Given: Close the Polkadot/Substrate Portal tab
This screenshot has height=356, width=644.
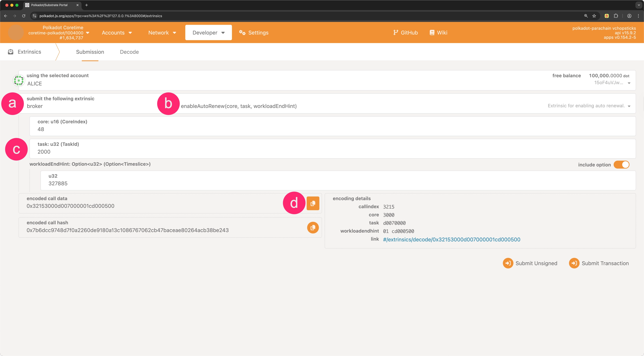Looking at the screenshot, I should (x=77, y=5).
